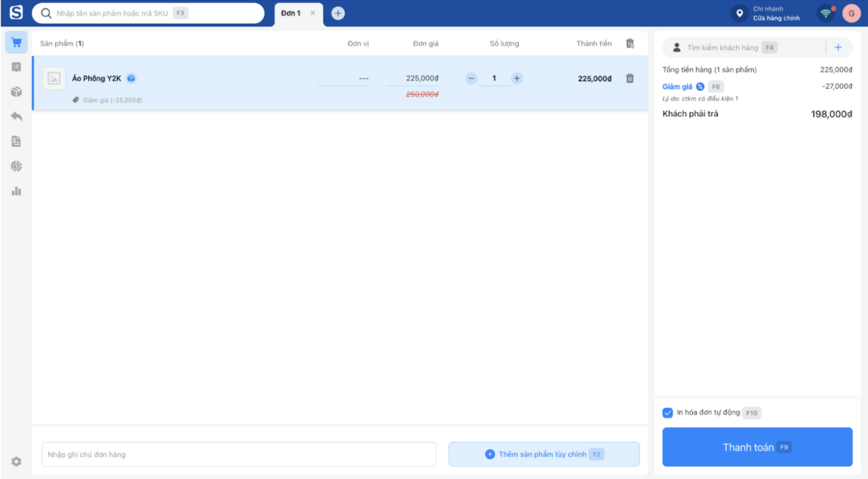Viewport: 868px width, 479px height.
Task: Click the Tổng tiền hàng (1 sản phẩm) label
Action: (x=709, y=69)
